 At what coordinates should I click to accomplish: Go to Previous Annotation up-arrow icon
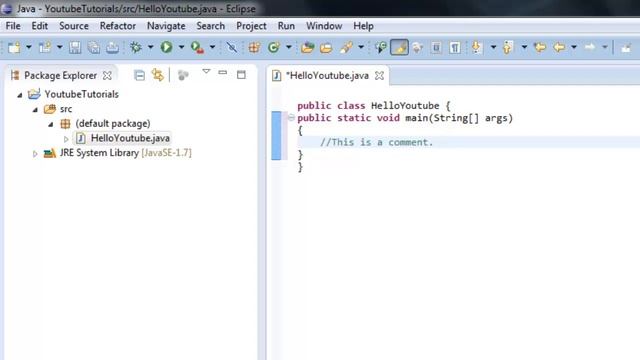[507, 48]
